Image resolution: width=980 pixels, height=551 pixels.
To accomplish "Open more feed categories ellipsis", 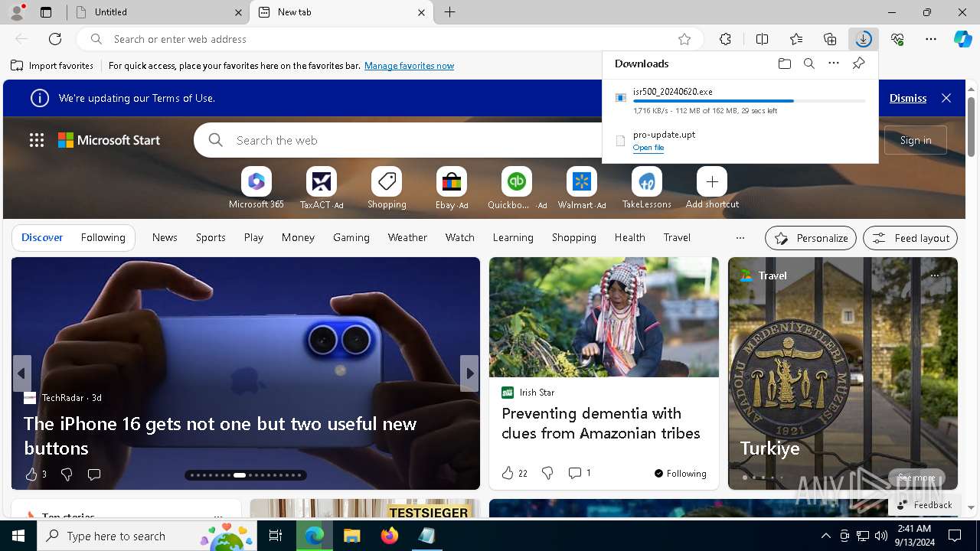I will (740, 238).
